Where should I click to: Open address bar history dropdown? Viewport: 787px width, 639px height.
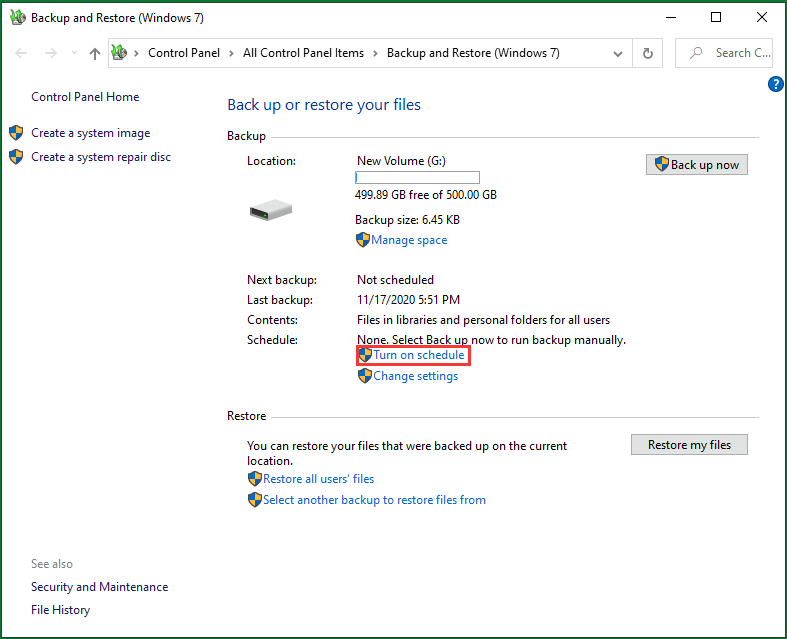[618, 54]
